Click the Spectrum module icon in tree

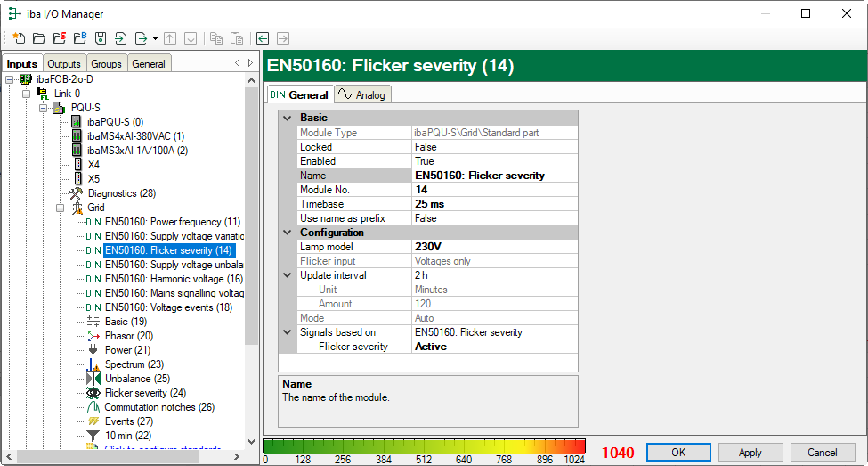(93, 364)
